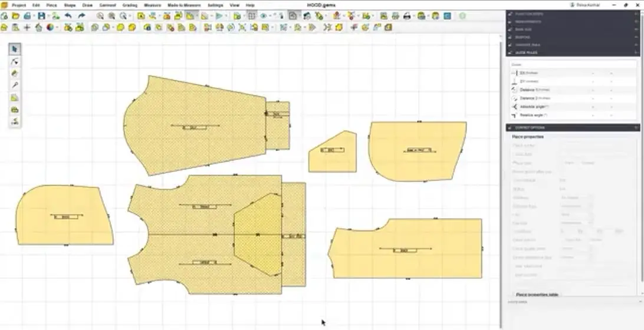Select the magnifier tool in left palette

(15, 85)
